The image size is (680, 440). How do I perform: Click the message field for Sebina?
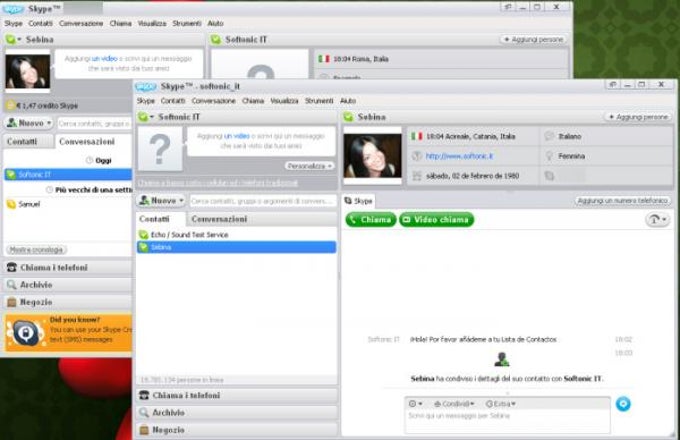[x=507, y=421]
